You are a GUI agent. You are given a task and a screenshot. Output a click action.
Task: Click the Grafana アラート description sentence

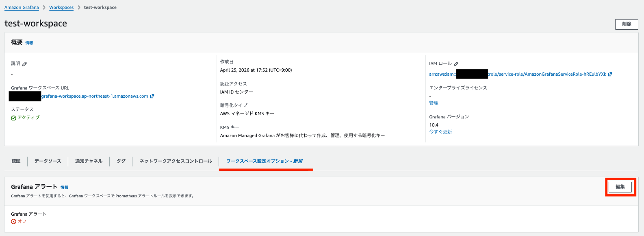tap(103, 196)
